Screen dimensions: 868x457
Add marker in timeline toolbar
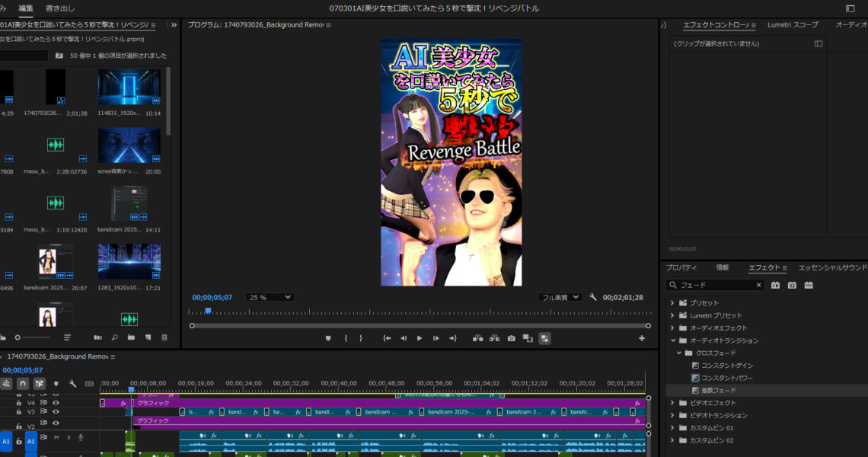tap(56, 383)
